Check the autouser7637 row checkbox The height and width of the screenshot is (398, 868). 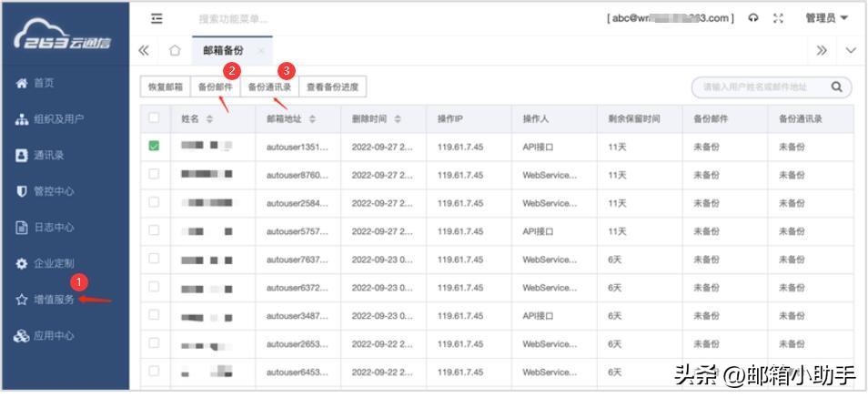[x=154, y=259]
